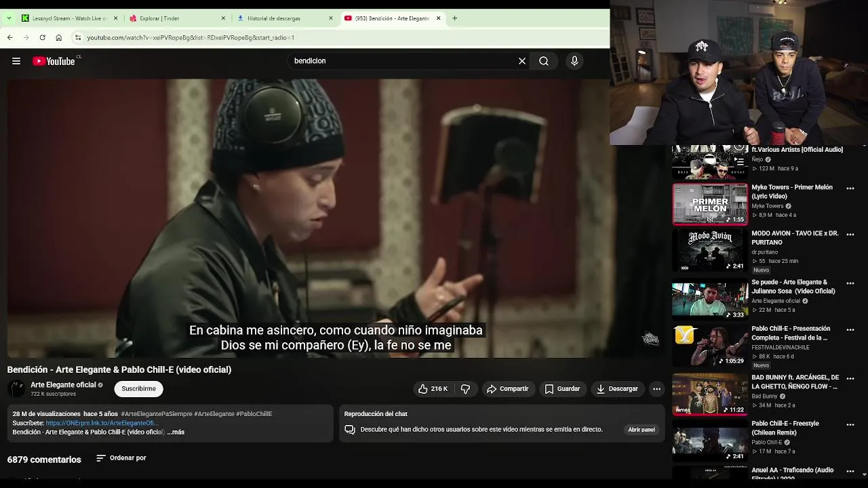Reload the page with refresh icon

(42, 38)
